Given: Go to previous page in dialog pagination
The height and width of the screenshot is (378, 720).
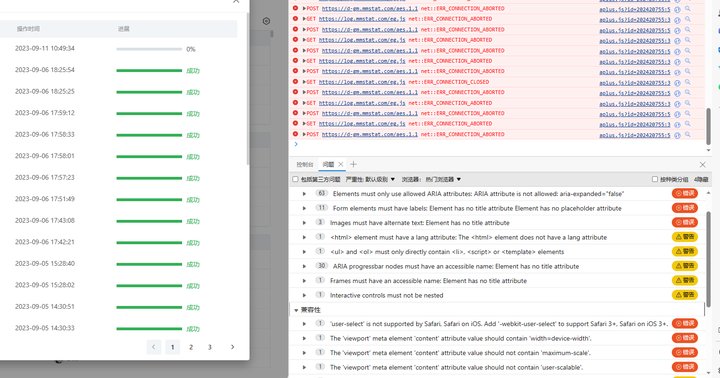Looking at the screenshot, I should point(154,347).
